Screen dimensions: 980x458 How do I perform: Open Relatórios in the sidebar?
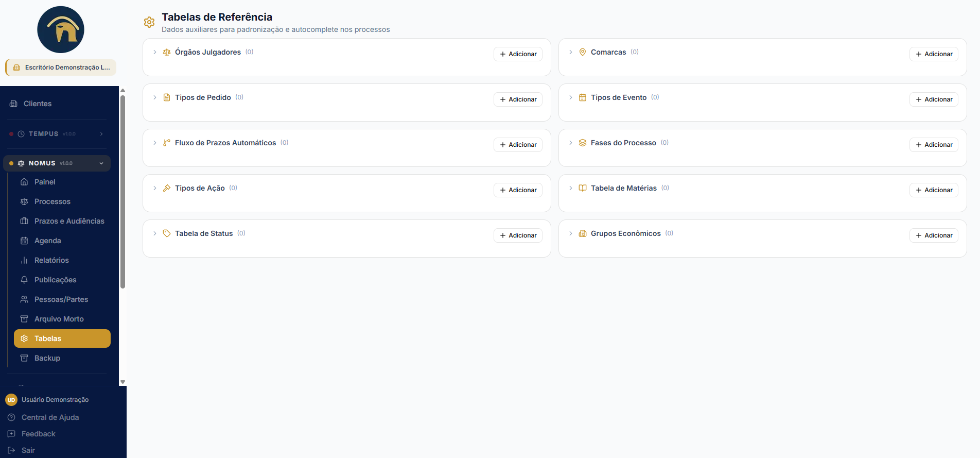tap(62, 260)
